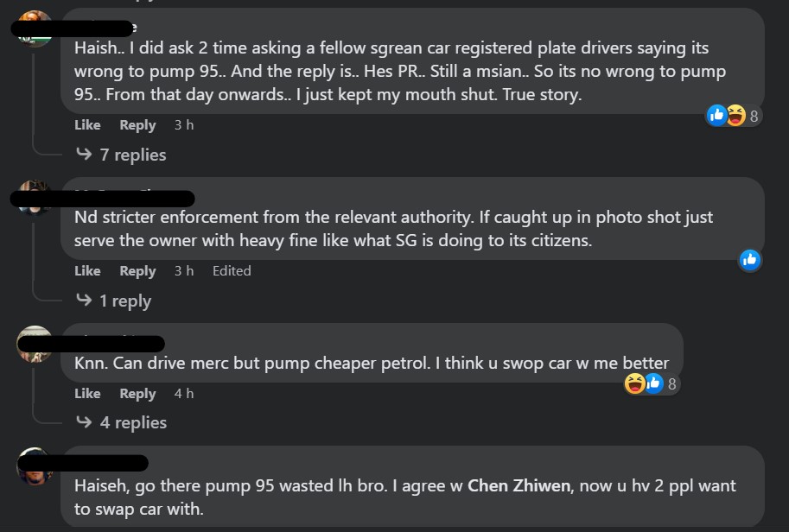Viewport: 789px width, 532px height.
Task: Expand 1 reply under enforcement comment
Action: (124, 301)
